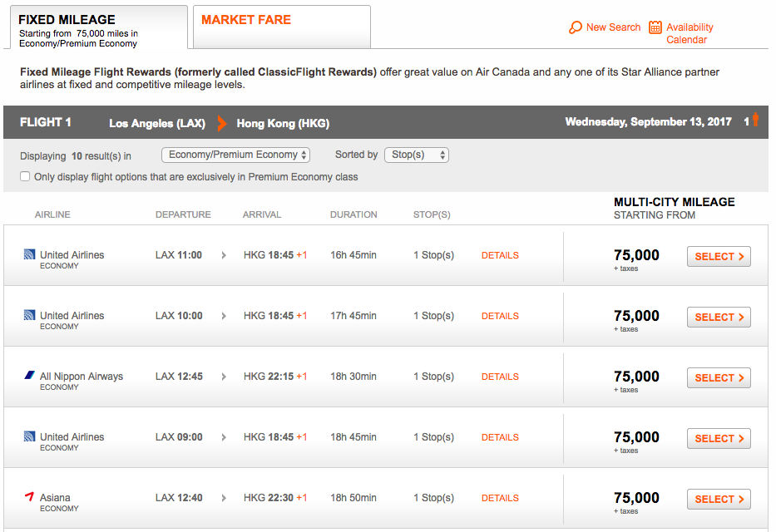Open details for the All Nippon Airways flight
This screenshot has width=776, height=532.
[500, 377]
